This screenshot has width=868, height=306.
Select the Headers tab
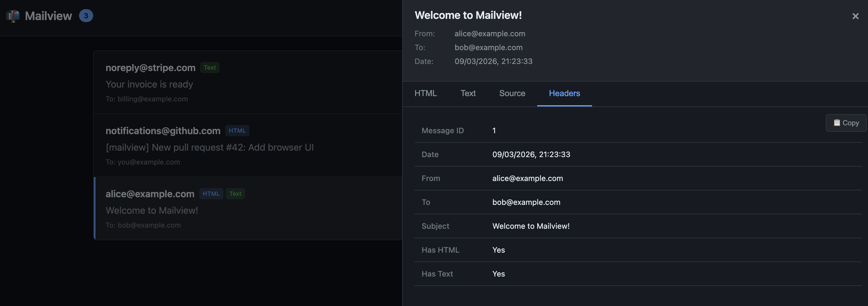[x=564, y=93]
